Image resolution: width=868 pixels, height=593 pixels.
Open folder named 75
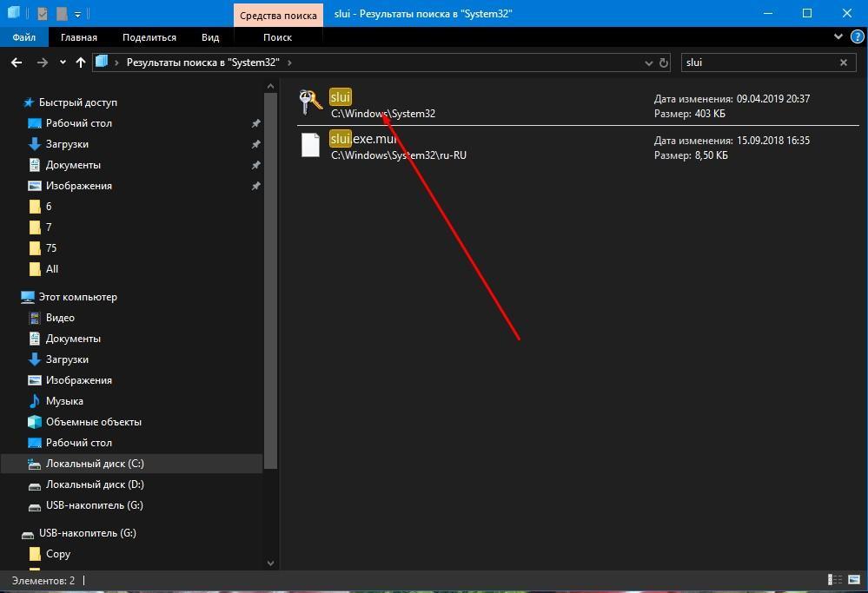[x=51, y=247]
